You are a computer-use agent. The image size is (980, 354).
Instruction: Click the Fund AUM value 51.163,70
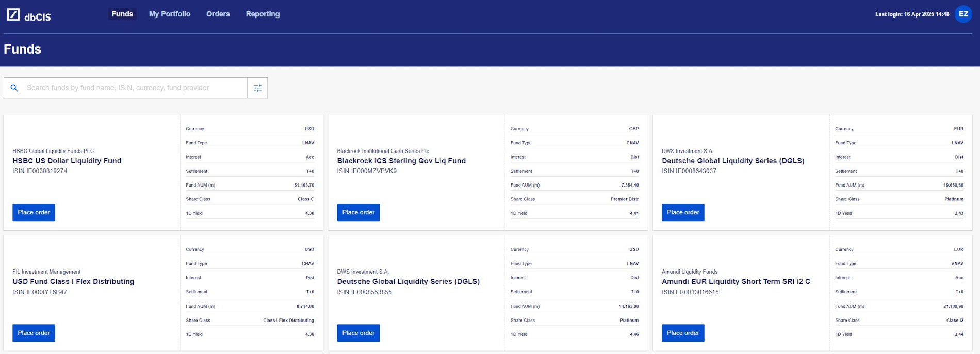click(304, 185)
